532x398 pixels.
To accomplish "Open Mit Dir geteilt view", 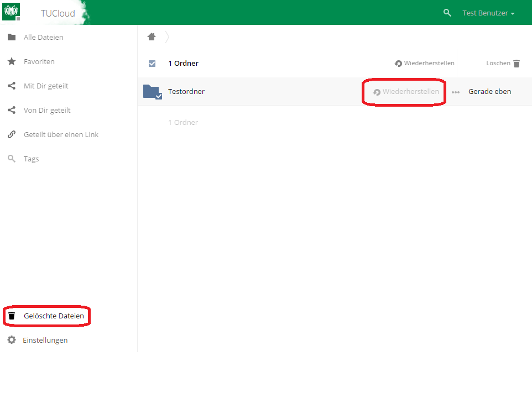I will (x=46, y=86).
